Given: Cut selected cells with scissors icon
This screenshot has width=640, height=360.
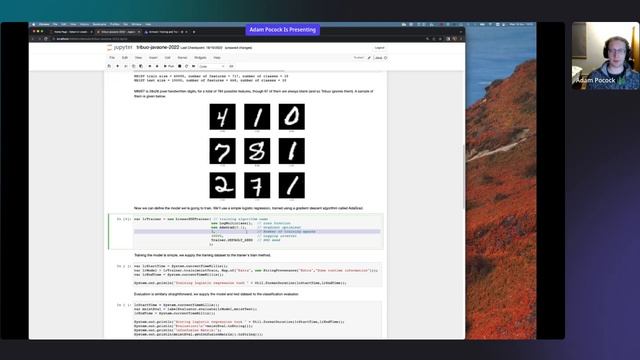Looking at the screenshot, I should point(126,66).
